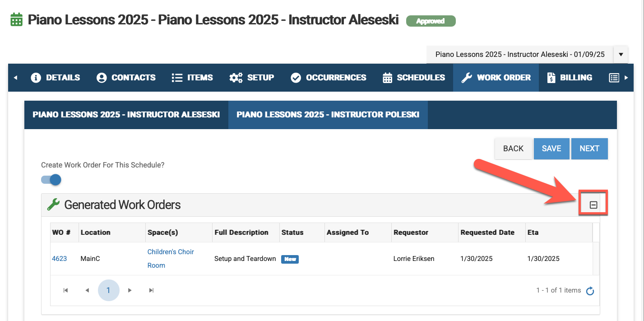Image resolution: width=644 pixels, height=321 pixels.
Task: Click the green calendar icon beside title
Action: (x=16, y=20)
